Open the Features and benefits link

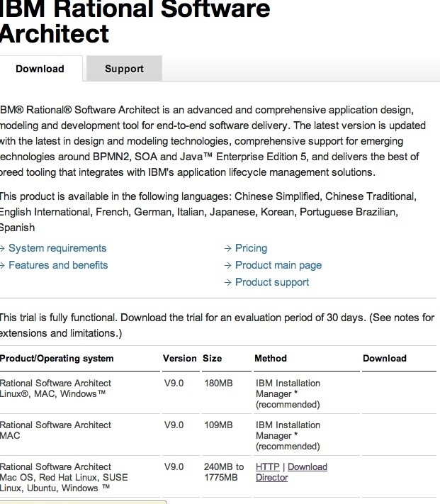coord(58,265)
